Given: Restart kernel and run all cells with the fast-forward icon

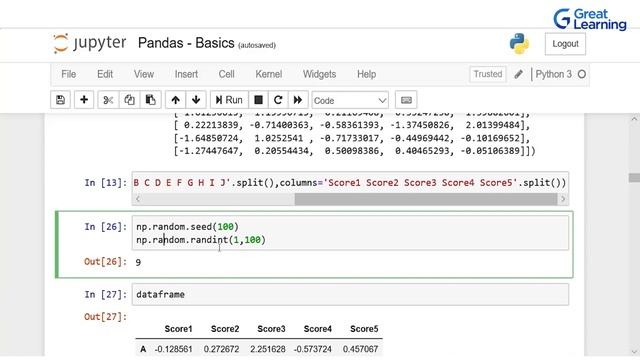Looking at the screenshot, I should 298,100.
